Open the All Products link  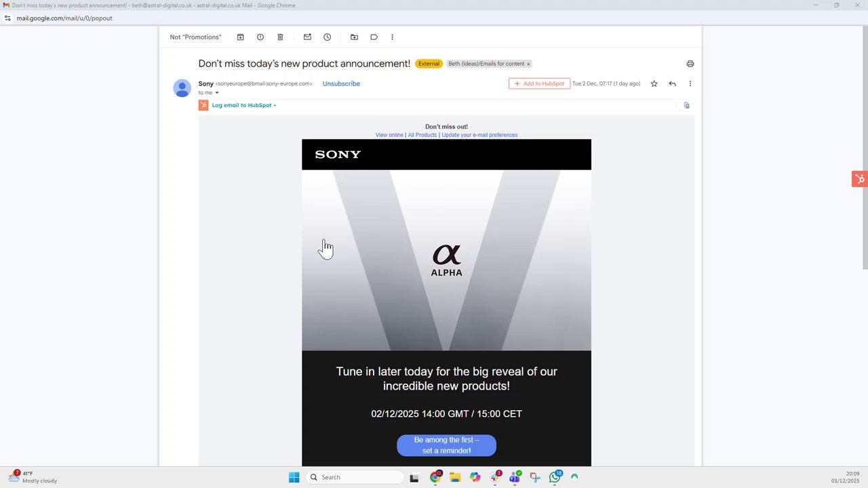[x=422, y=135]
